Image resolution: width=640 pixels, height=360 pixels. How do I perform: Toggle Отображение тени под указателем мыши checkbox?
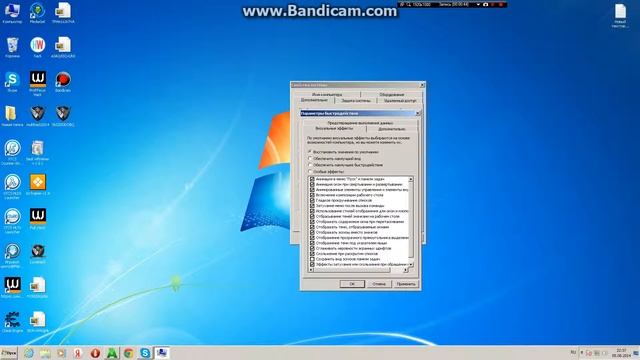click(312, 243)
